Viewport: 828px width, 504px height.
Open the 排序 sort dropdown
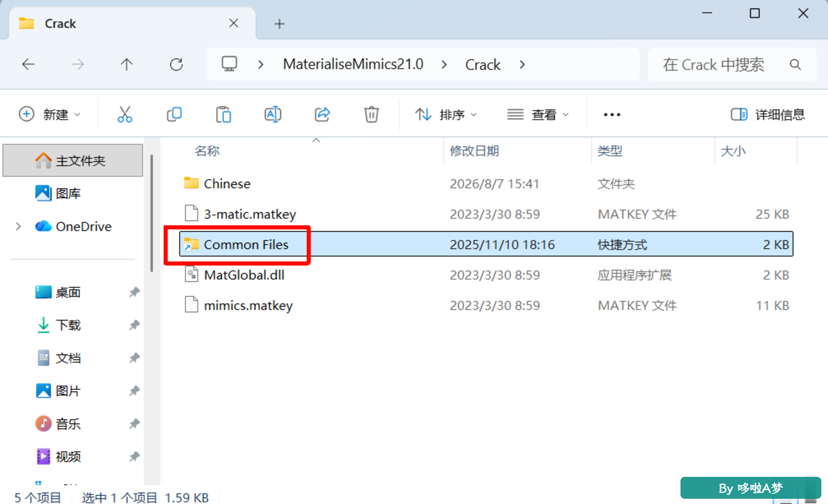coord(446,115)
